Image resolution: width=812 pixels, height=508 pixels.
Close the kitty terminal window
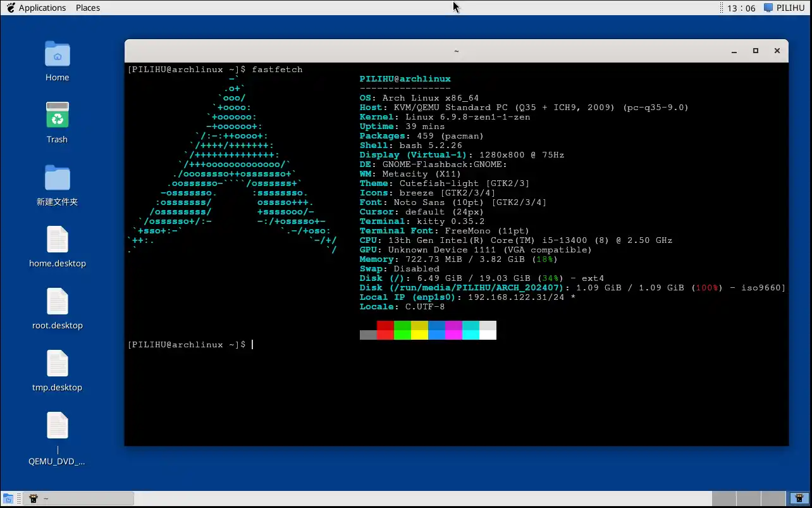click(777, 51)
